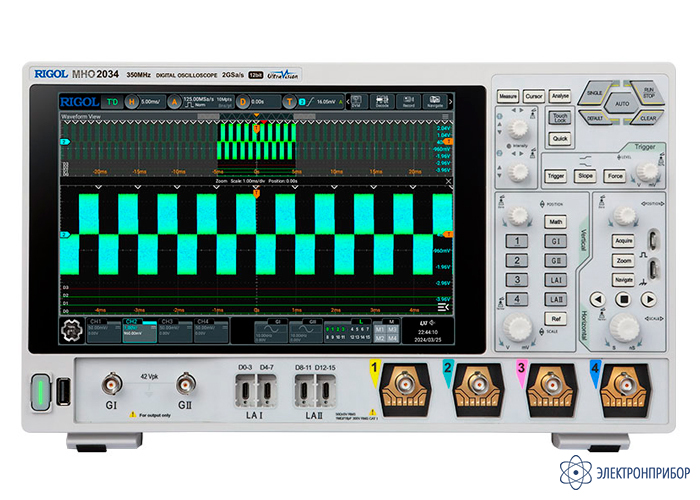
Task: Toggle logic analyzer with the LA I key
Action: point(556,280)
